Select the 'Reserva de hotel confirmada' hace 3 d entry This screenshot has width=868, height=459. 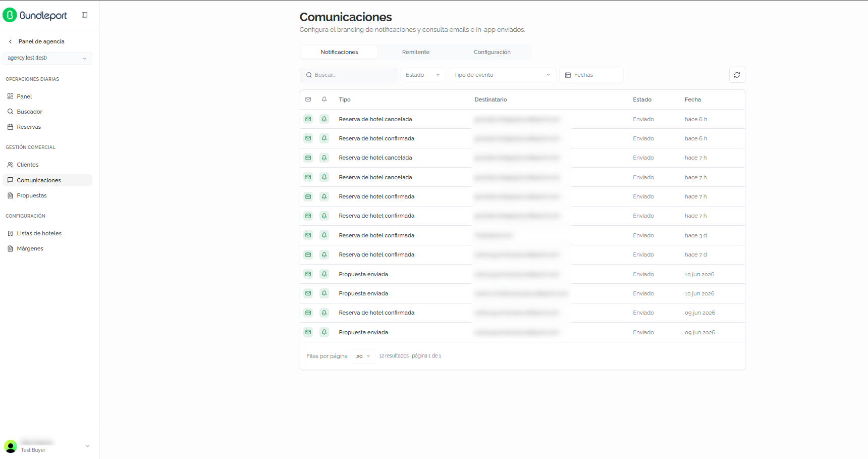tap(376, 235)
